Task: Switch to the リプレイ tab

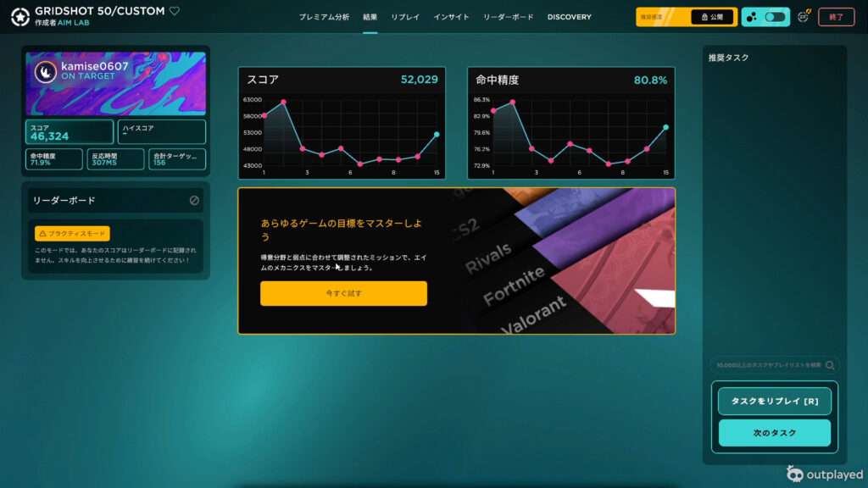Action: click(405, 17)
